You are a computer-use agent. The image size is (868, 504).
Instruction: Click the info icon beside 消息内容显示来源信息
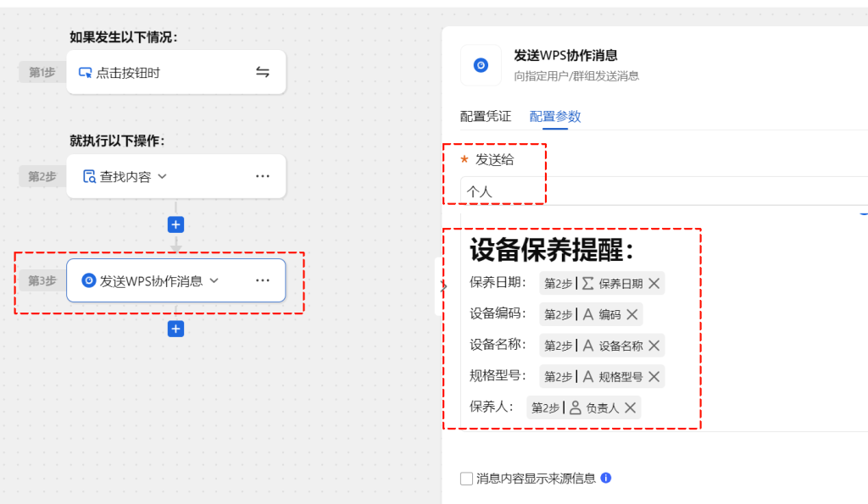605,478
